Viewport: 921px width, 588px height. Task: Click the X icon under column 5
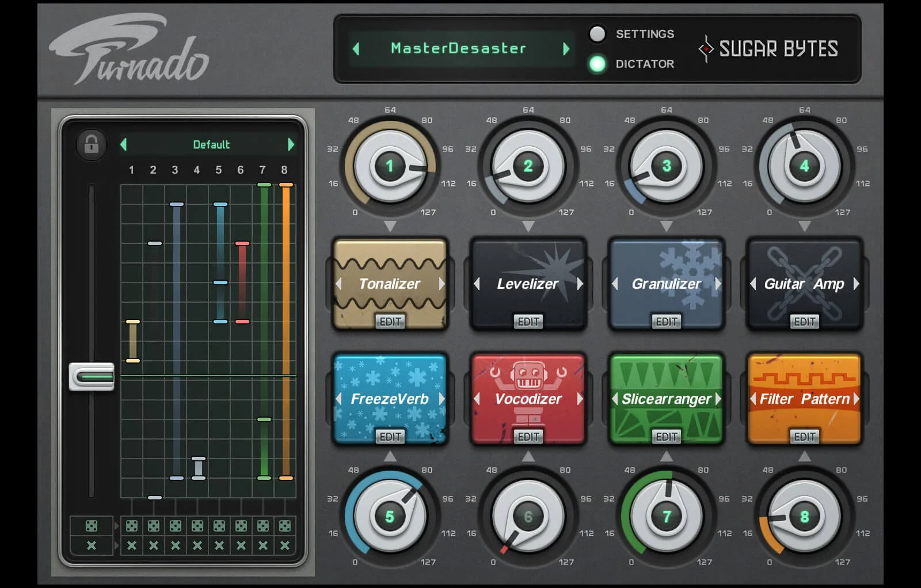click(x=219, y=545)
